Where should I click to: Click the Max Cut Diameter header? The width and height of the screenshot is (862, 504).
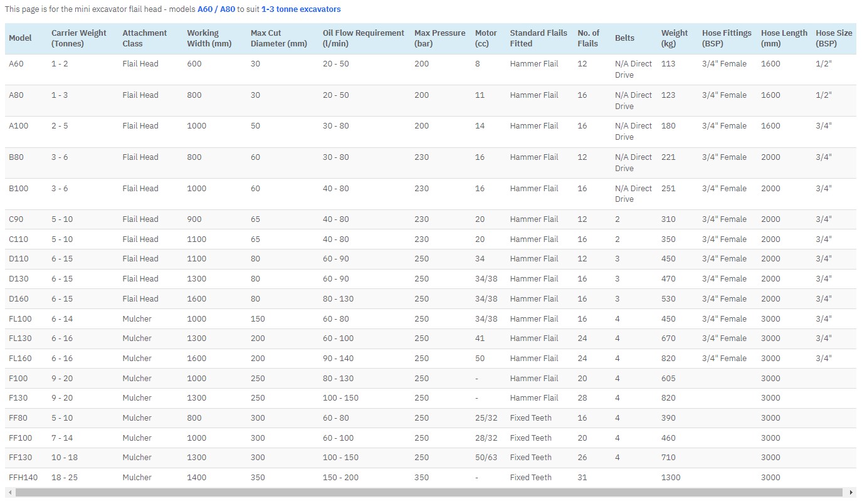click(279, 38)
